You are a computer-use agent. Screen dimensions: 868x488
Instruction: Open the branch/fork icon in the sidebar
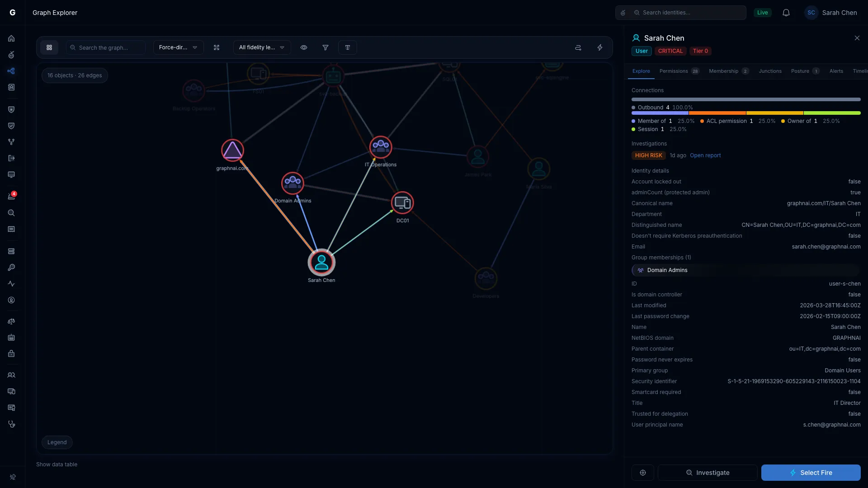(11, 142)
